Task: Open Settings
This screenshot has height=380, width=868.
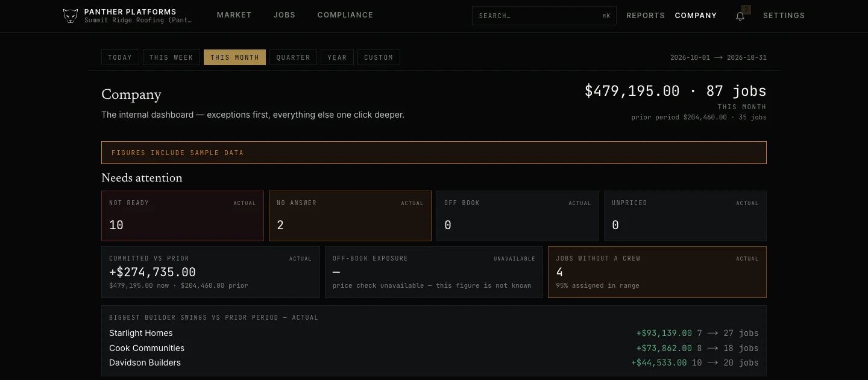Action: 784,16
